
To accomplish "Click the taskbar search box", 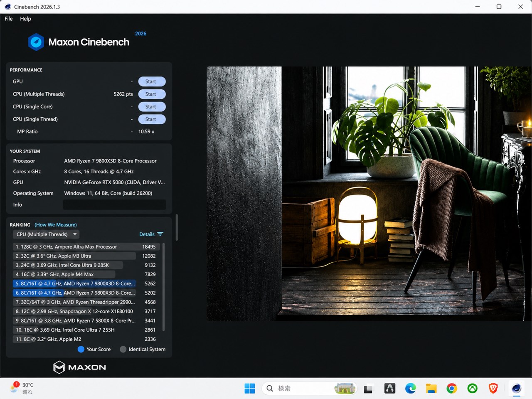I will tap(310, 388).
